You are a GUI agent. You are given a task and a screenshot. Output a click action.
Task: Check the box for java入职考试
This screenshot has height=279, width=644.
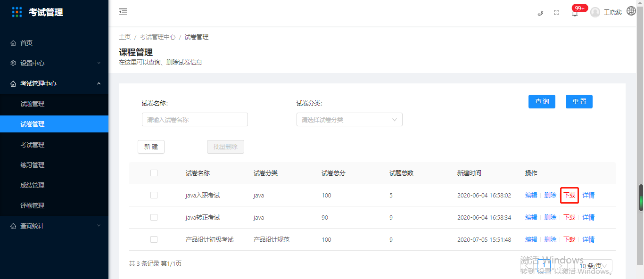pos(154,195)
